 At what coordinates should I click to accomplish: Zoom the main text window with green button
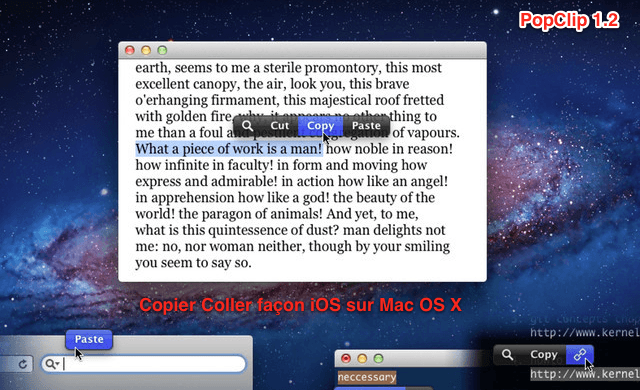coord(162,50)
